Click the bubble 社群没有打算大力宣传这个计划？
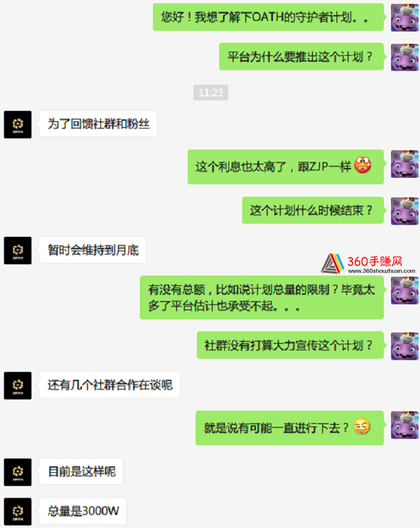Image resolution: width=420 pixels, height=528 pixels. [290, 345]
